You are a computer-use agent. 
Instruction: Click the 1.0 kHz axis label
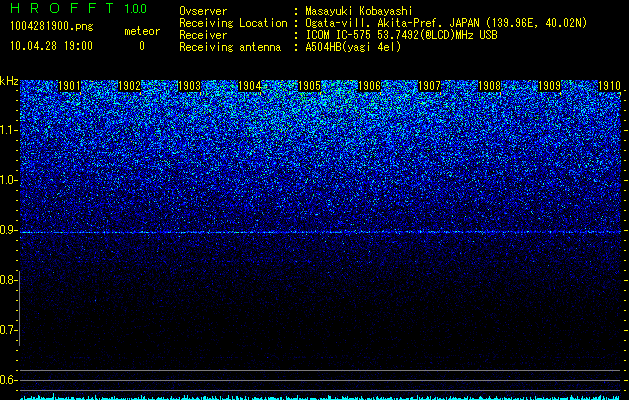coord(9,180)
